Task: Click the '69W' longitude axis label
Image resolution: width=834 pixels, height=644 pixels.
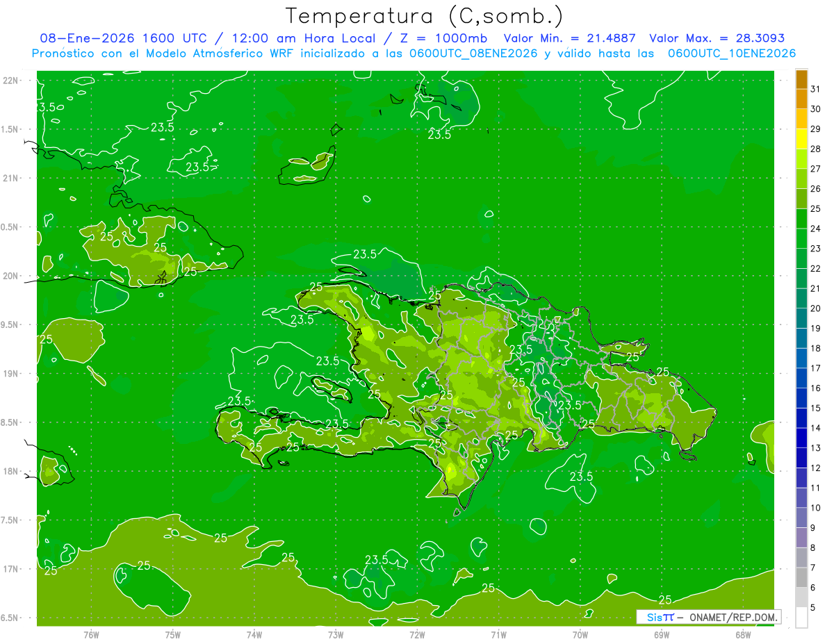Action: point(662,634)
